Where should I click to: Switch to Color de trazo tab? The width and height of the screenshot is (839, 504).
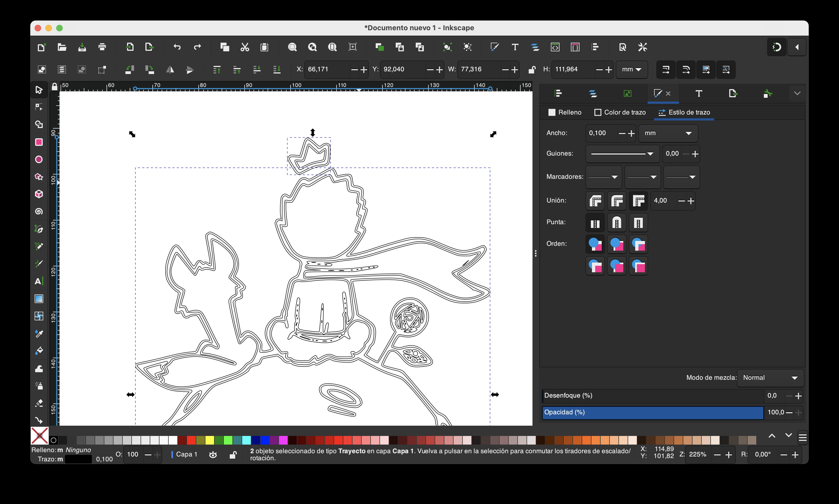point(620,112)
